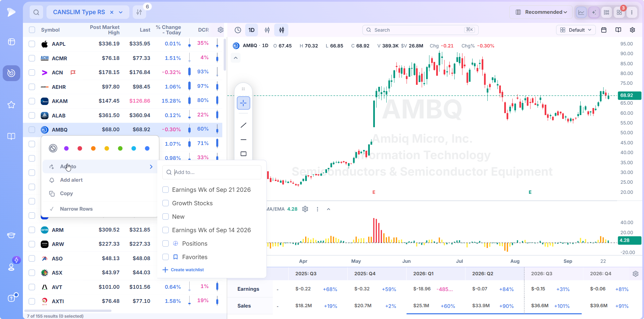Select the trend line drawing tool
This screenshot has width=644, height=319.
pos(244,125)
